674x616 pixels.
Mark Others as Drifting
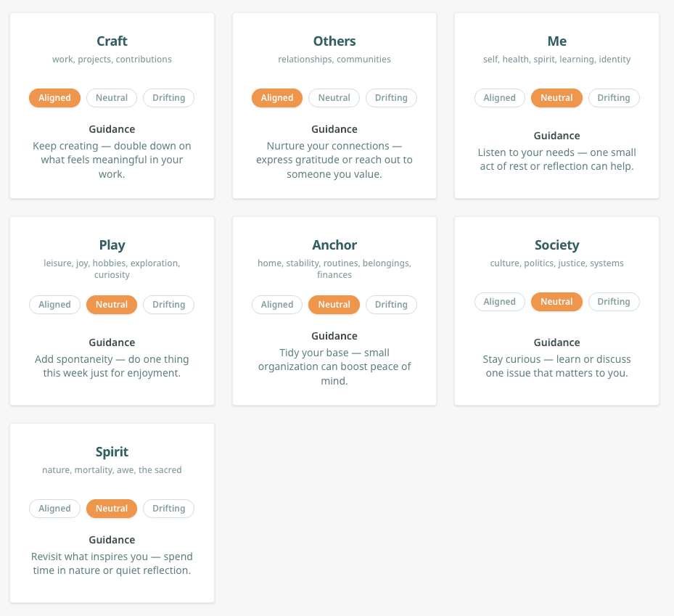[x=391, y=98]
